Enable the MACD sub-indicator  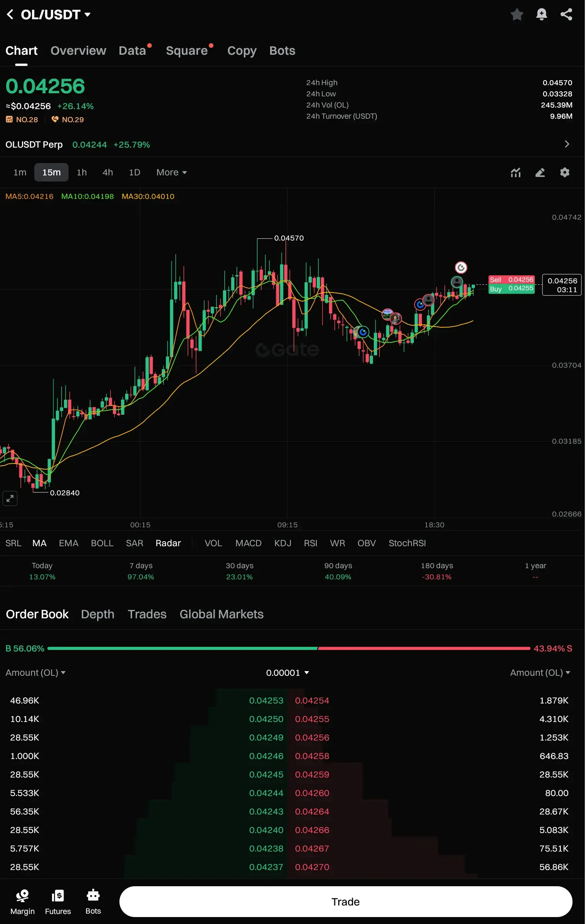tap(249, 543)
